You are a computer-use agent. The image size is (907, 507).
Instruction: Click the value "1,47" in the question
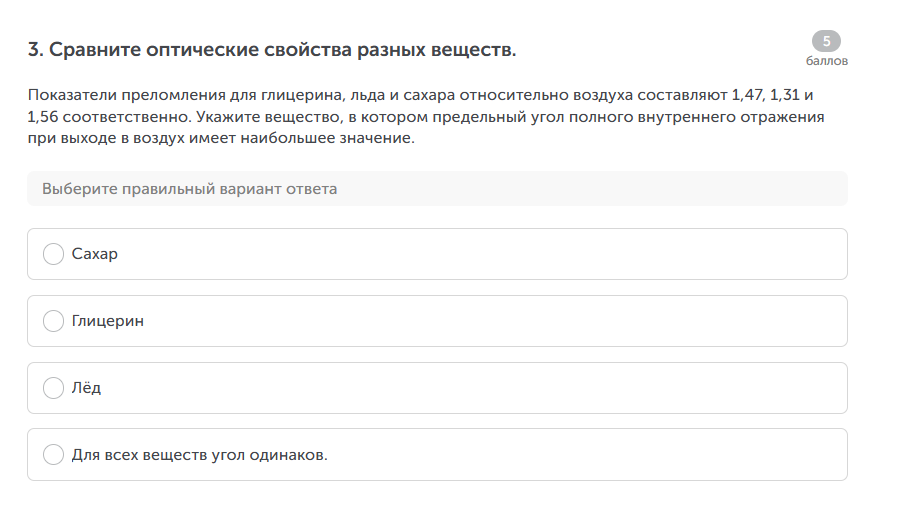(x=748, y=96)
